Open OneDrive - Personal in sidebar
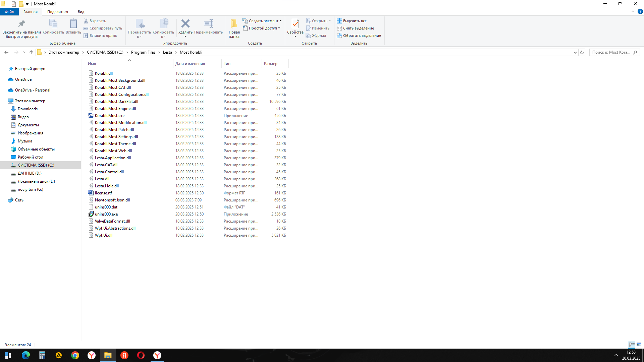The width and height of the screenshot is (644, 362). tap(33, 90)
